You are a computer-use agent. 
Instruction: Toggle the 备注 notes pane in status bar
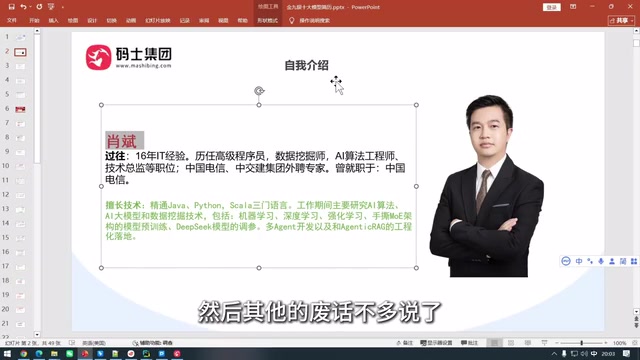[x=404, y=343]
